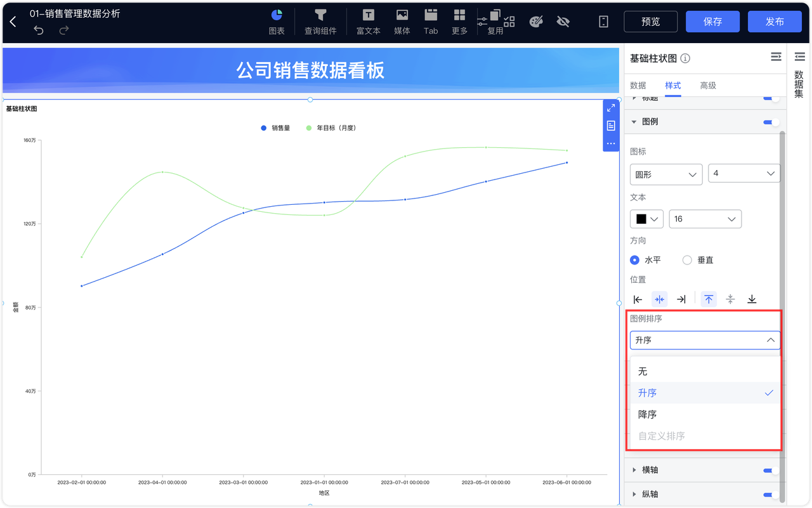
Task: Click the hidden-eye visibility icon in toolbar
Action: coord(563,21)
